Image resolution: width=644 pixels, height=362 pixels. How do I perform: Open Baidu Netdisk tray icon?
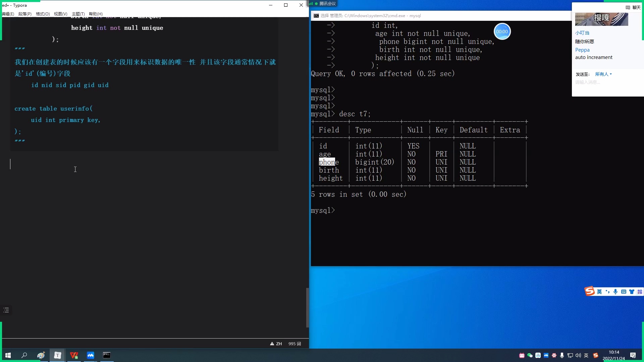point(538,356)
